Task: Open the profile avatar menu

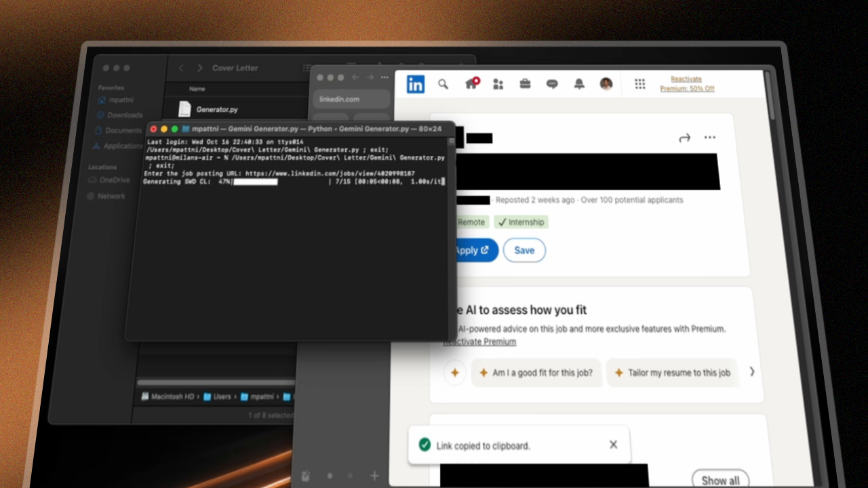Action: pos(606,84)
